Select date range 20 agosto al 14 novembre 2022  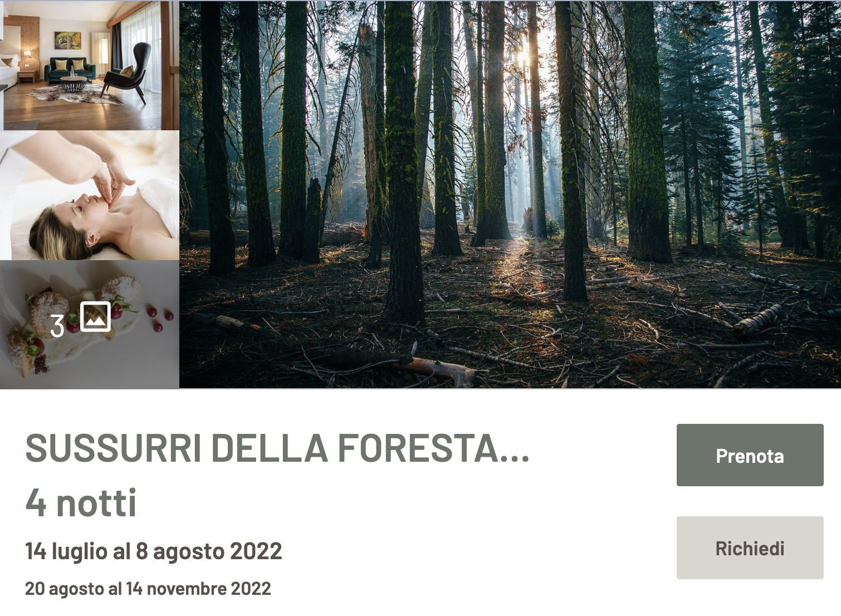[148, 589]
